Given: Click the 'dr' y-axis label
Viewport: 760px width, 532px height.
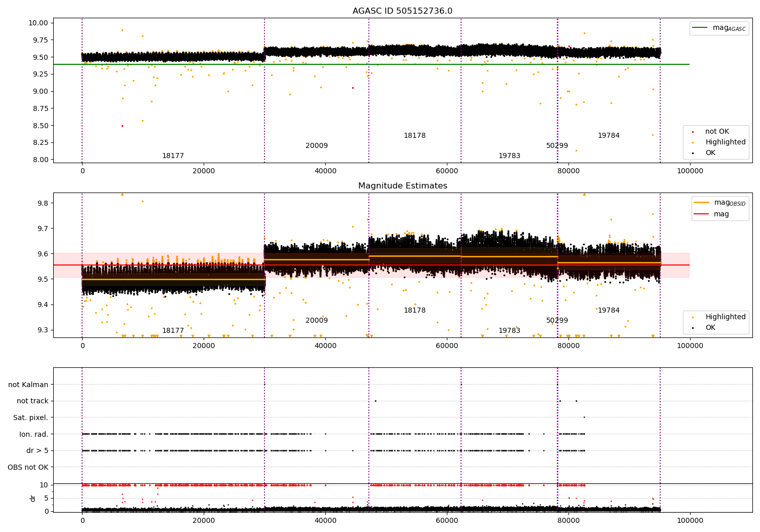Looking at the screenshot, I should pyautogui.click(x=33, y=498).
